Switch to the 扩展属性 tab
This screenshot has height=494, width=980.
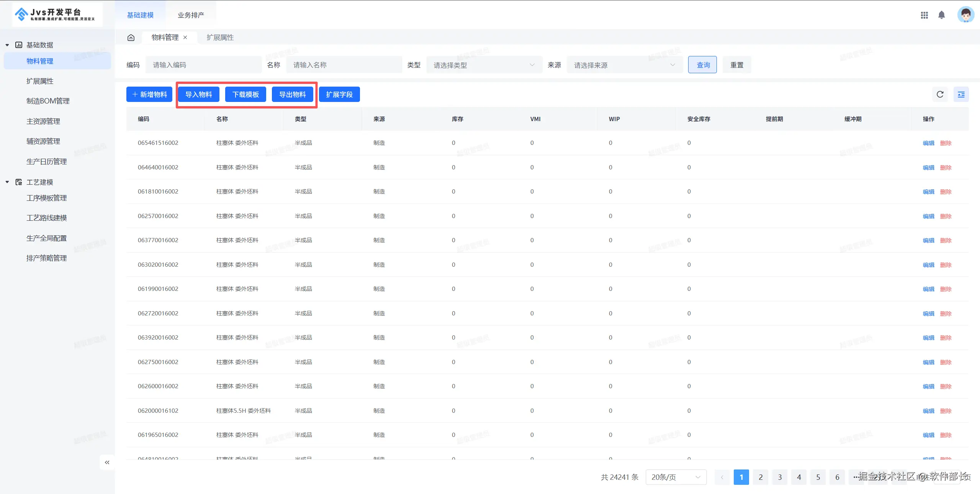click(220, 38)
